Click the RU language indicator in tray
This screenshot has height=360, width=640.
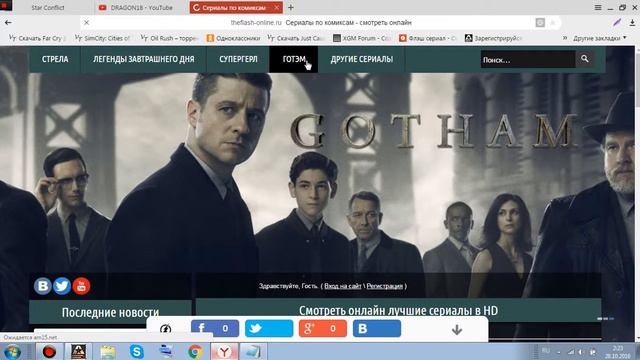(x=546, y=351)
